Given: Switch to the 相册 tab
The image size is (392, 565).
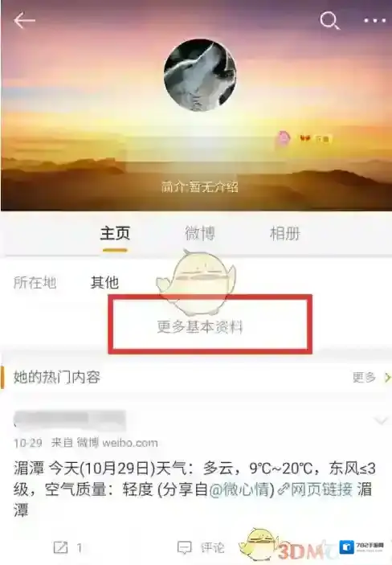Looking at the screenshot, I should [284, 233].
